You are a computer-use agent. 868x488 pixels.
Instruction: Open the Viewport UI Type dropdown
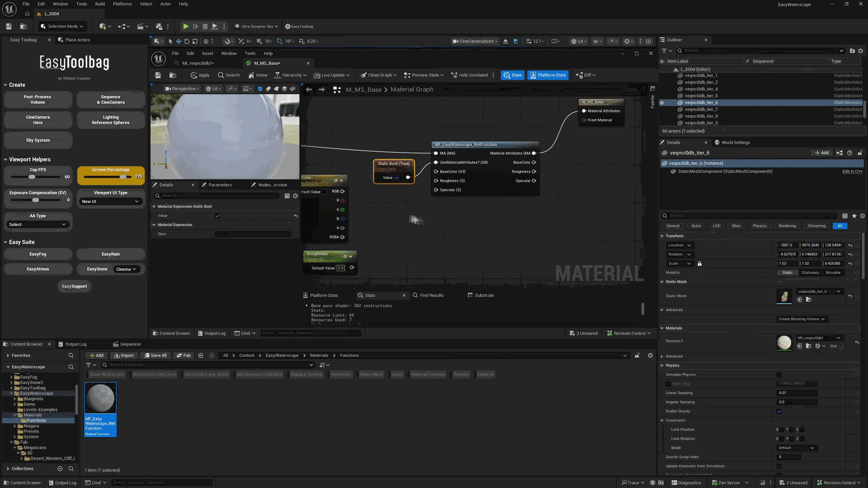[x=111, y=201]
